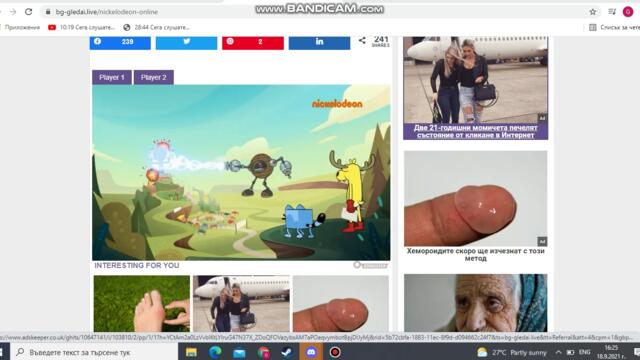Image resolution: width=640 pixels, height=360 pixels.
Task: Open the Bandicam recorder taskbar icon
Action: 335,352
